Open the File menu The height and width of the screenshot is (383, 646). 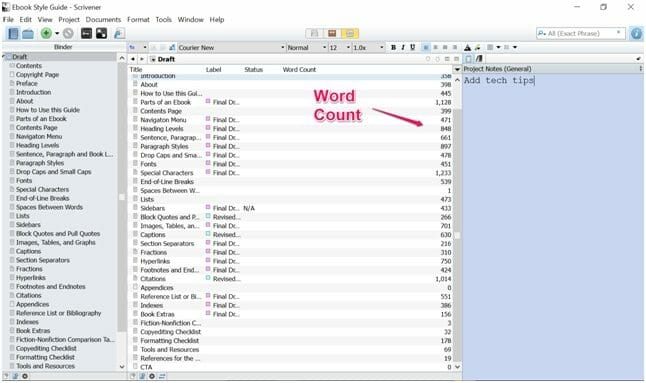[x=8, y=19]
